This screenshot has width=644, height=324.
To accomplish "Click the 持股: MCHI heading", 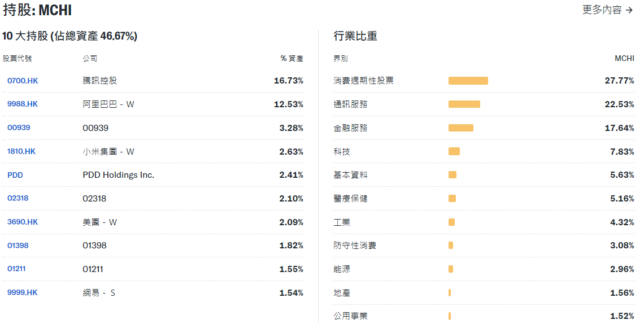I will click(37, 10).
